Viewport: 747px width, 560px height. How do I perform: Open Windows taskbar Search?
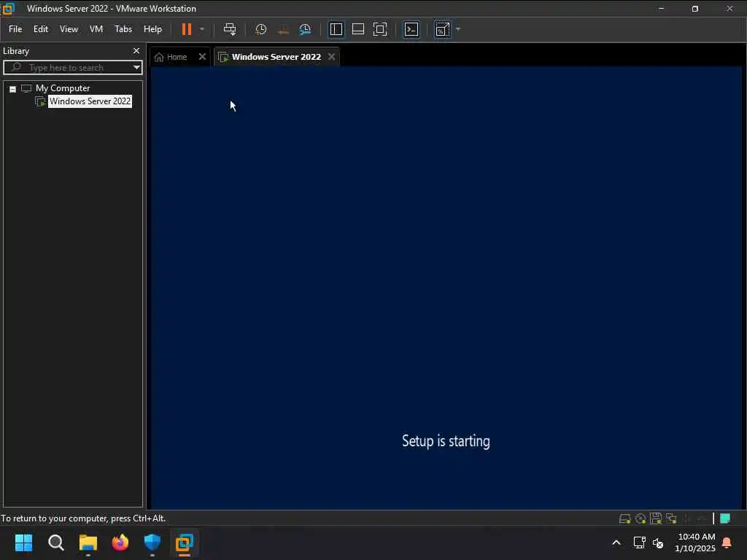pos(55,542)
